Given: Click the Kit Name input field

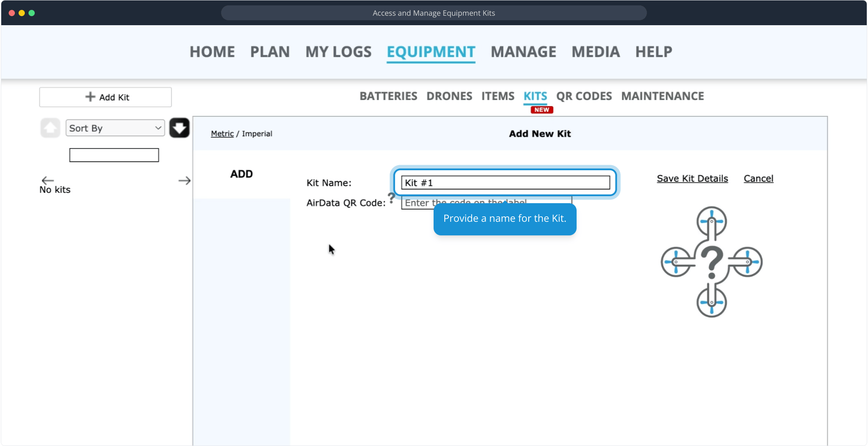Looking at the screenshot, I should click(x=505, y=183).
